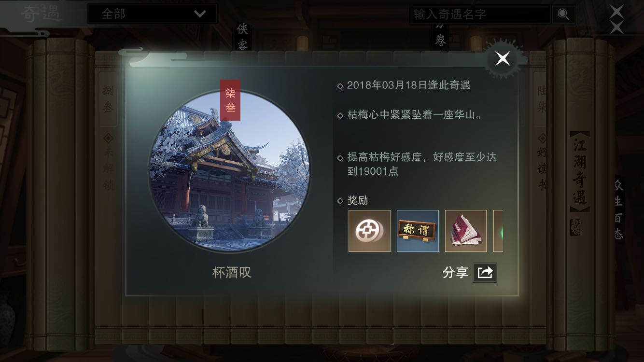
Task: Click the 奇遇 header title
Action: point(42,14)
